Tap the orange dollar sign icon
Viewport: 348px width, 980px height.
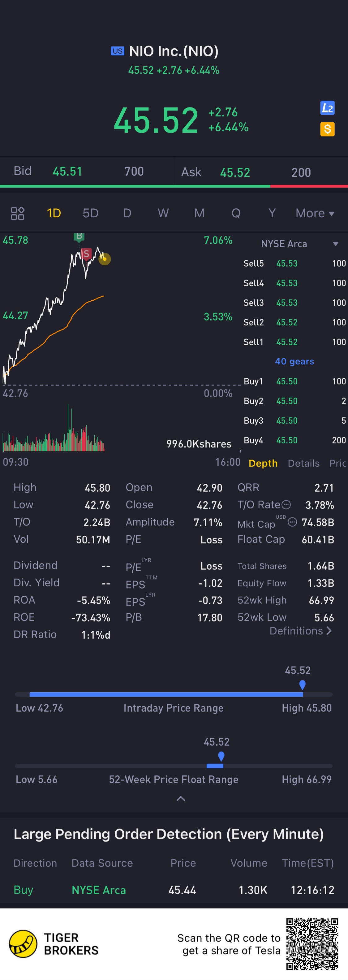click(327, 129)
